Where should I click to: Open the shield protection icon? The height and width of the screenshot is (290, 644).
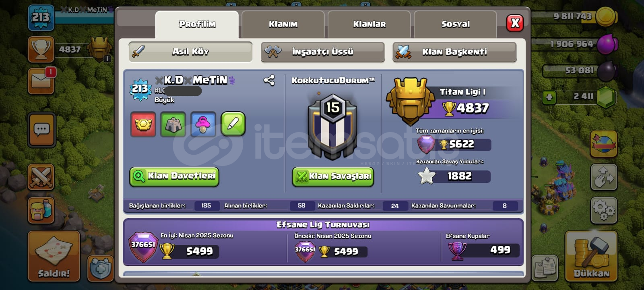tap(100, 267)
